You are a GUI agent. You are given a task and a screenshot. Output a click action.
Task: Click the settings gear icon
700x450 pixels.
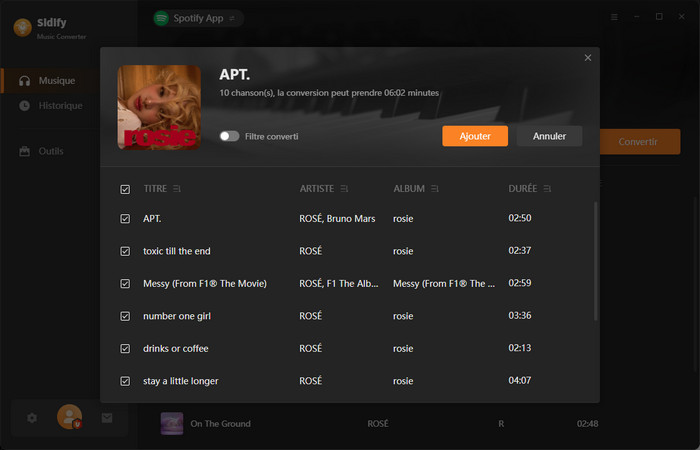click(x=32, y=418)
